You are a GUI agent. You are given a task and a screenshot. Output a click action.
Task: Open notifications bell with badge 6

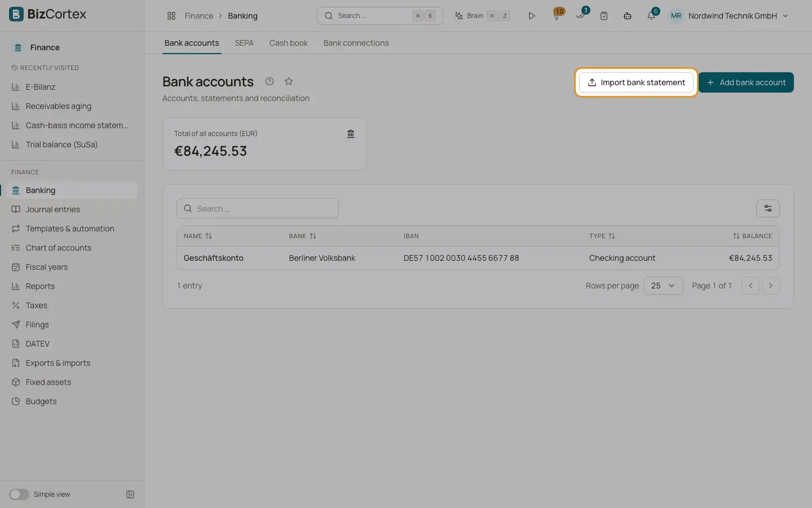pyautogui.click(x=652, y=15)
